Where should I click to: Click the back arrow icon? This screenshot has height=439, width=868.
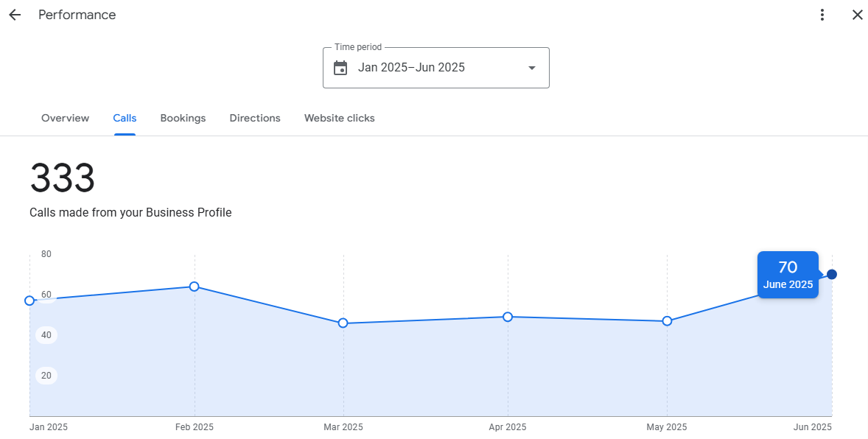(x=15, y=15)
